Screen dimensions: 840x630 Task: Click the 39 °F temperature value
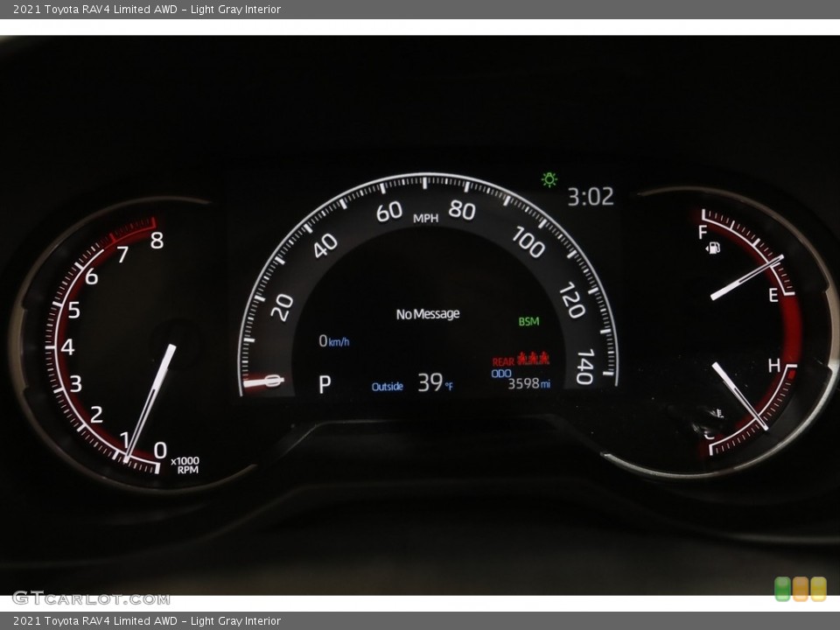click(x=435, y=382)
